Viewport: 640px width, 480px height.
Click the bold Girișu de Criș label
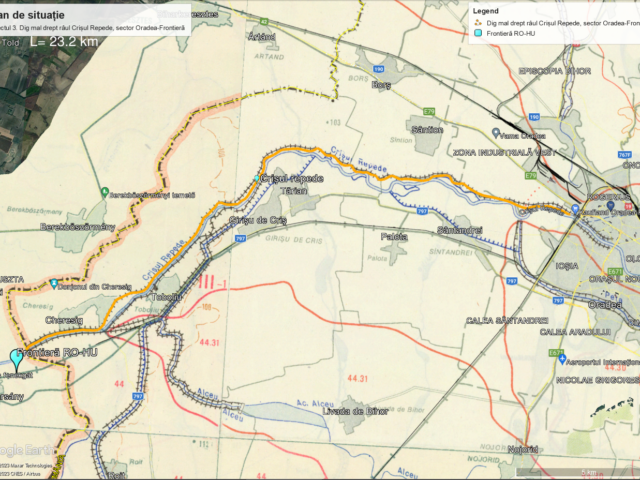click(258, 220)
